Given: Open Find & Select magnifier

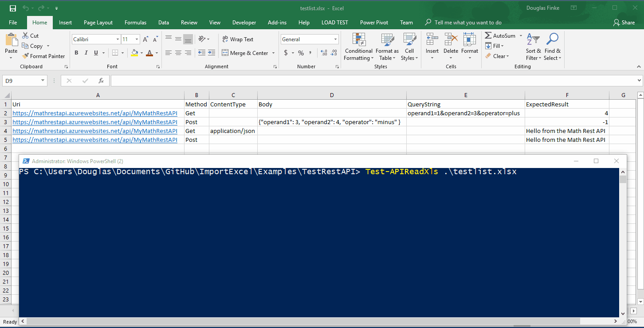Looking at the screenshot, I should [x=552, y=47].
